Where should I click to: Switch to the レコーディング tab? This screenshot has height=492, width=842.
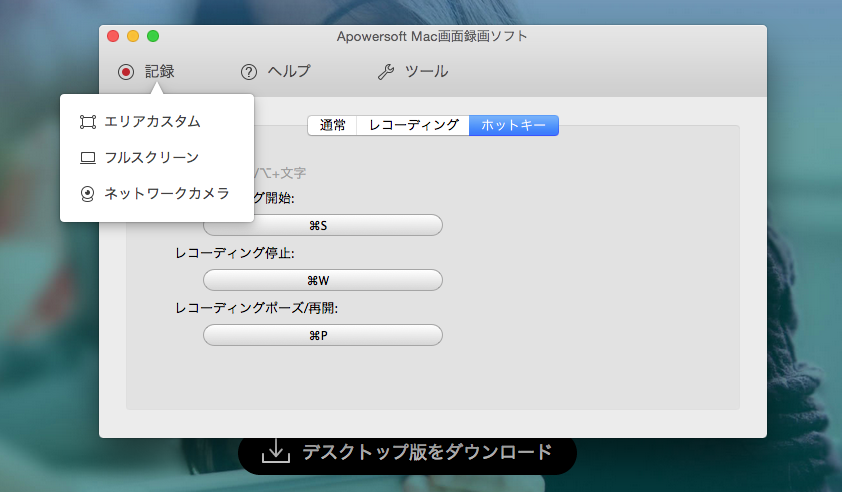point(413,125)
